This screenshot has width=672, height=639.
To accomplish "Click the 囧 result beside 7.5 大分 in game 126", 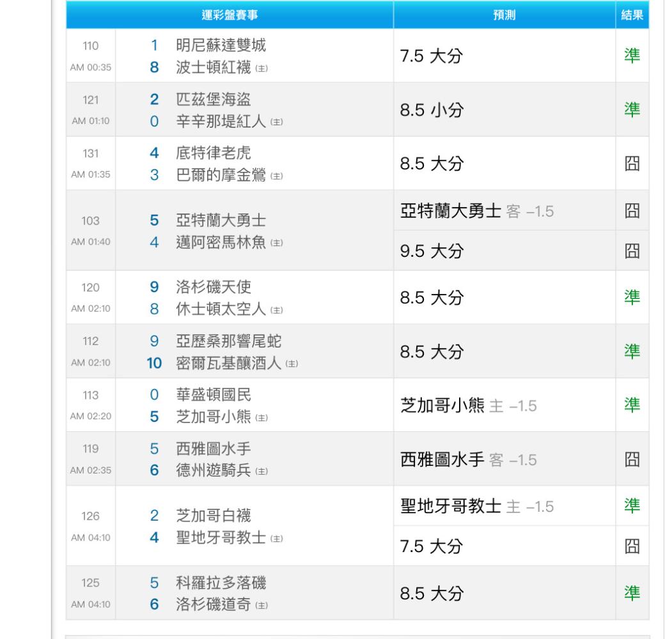I will coord(632,546).
